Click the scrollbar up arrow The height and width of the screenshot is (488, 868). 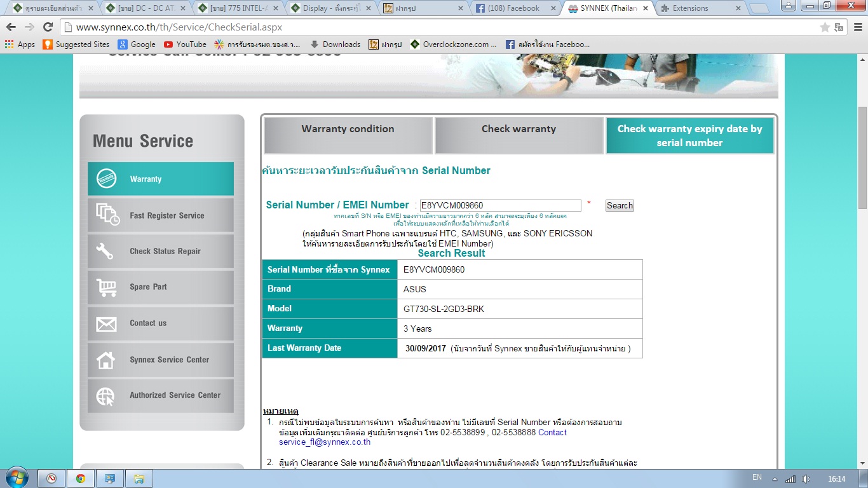862,59
